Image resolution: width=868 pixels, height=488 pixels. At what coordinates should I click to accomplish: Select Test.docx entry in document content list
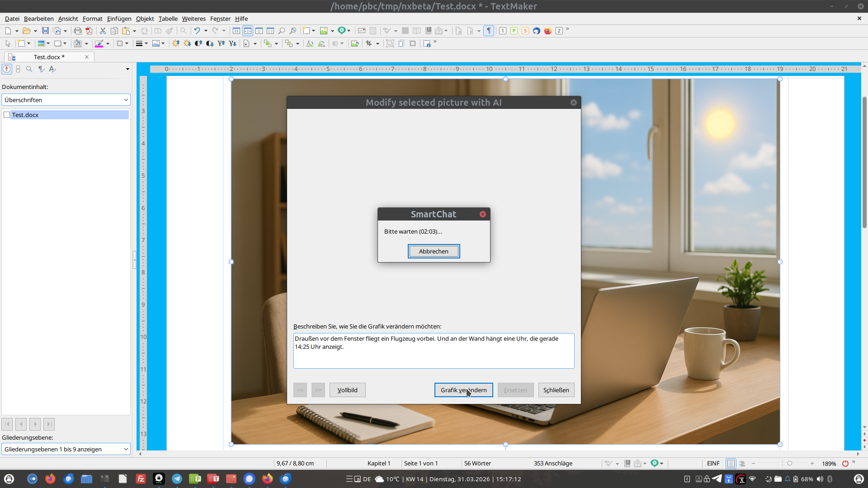click(x=70, y=115)
